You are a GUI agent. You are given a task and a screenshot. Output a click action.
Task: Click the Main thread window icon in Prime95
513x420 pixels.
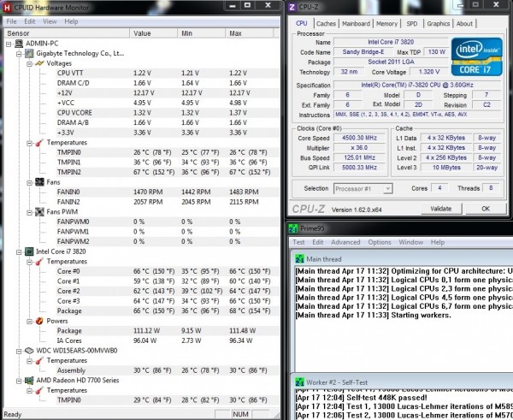[299, 259]
